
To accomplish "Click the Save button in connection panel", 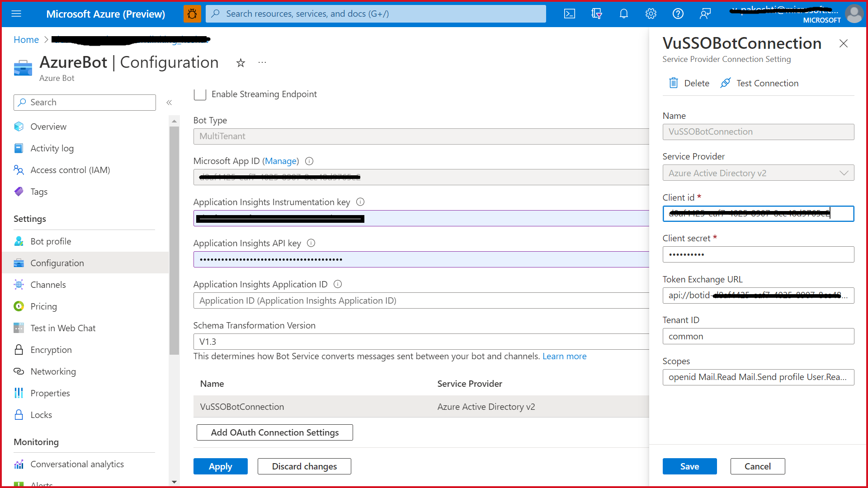I will click(690, 466).
